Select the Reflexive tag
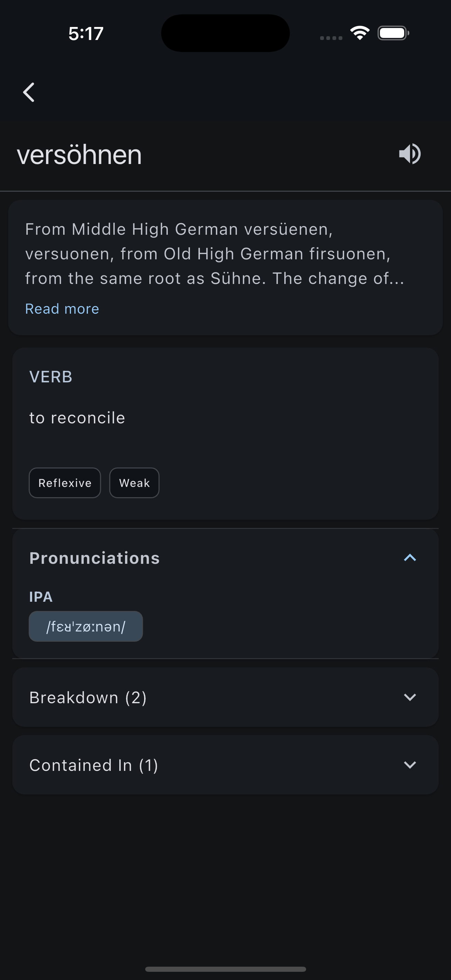The height and width of the screenshot is (980, 451). coord(65,483)
